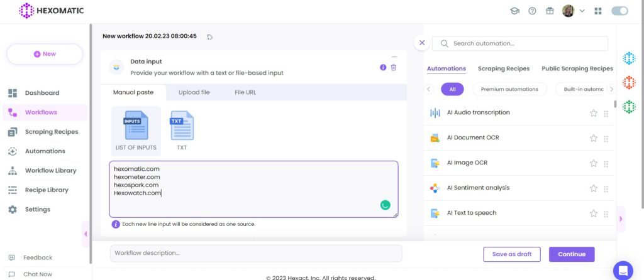Favorite AI Image OCR with star
This screenshot has height=280, width=644.
tap(594, 163)
